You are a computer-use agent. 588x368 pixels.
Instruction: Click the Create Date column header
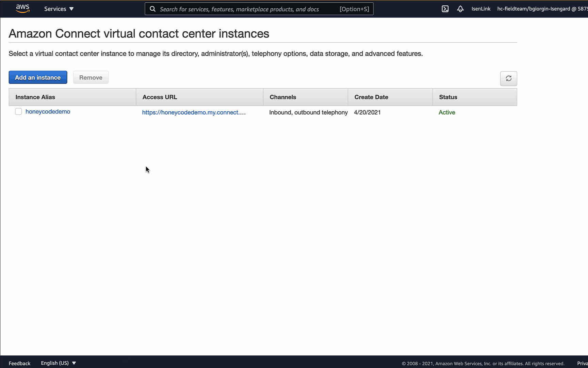pos(390,97)
